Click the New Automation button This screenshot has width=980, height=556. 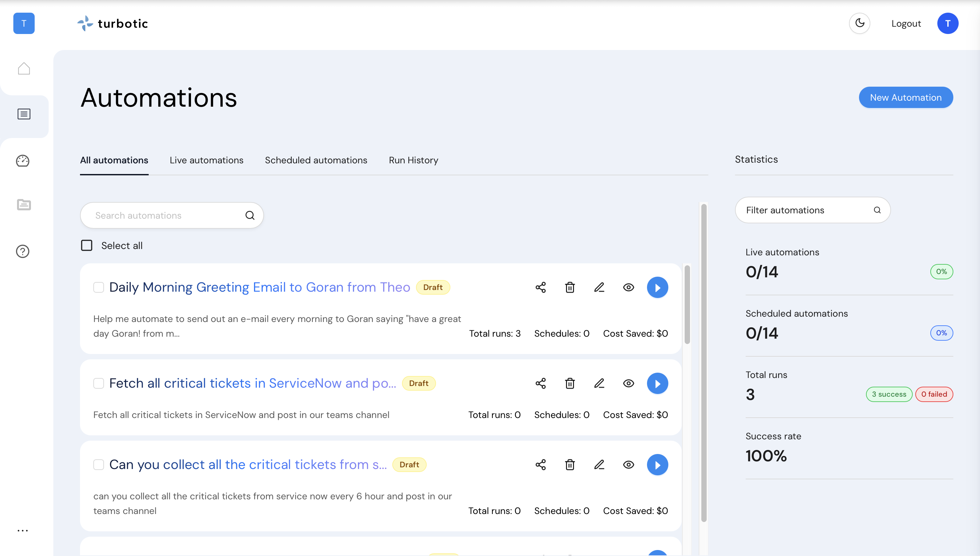(x=906, y=97)
